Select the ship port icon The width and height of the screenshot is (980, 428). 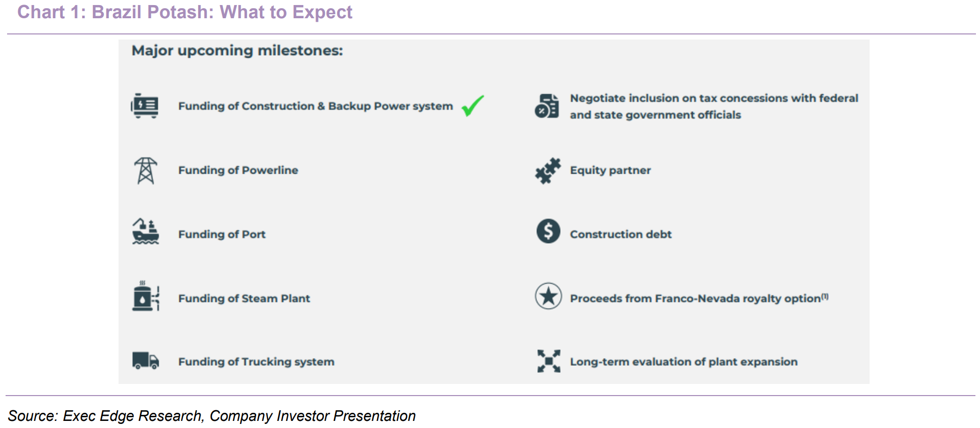point(145,231)
